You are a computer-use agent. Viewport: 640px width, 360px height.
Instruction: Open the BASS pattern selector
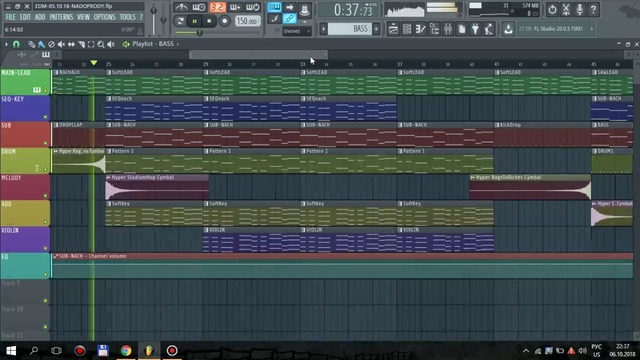[349, 29]
